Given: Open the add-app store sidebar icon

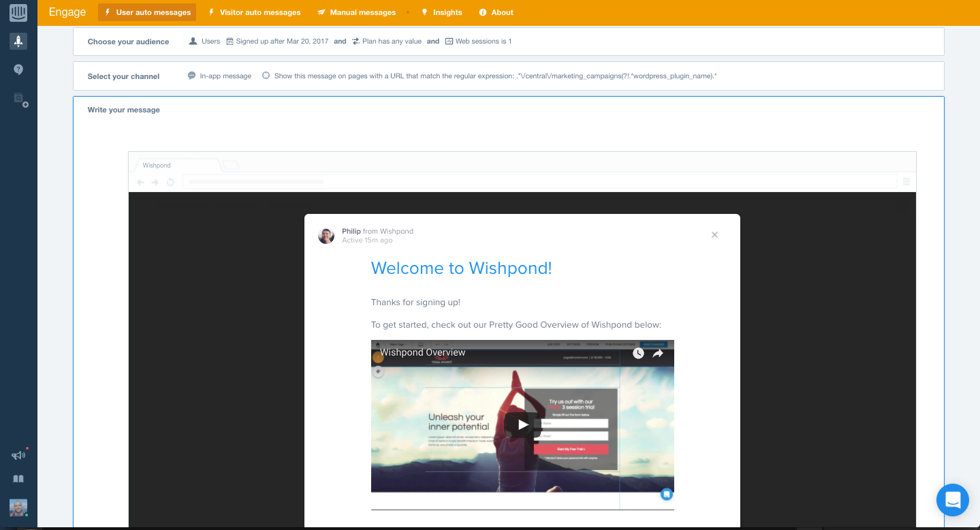Looking at the screenshot, I should tap(20, 99).
